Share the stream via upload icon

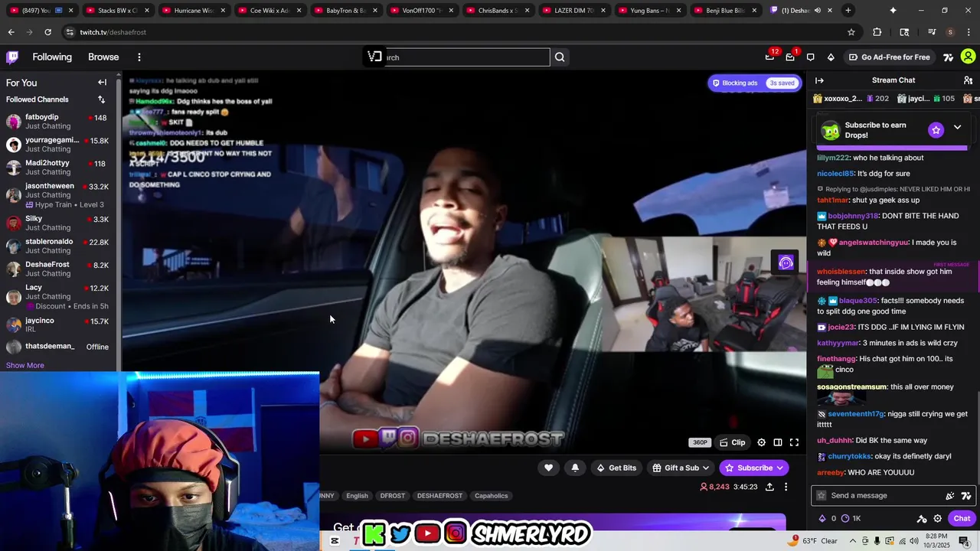pos(769,487)
